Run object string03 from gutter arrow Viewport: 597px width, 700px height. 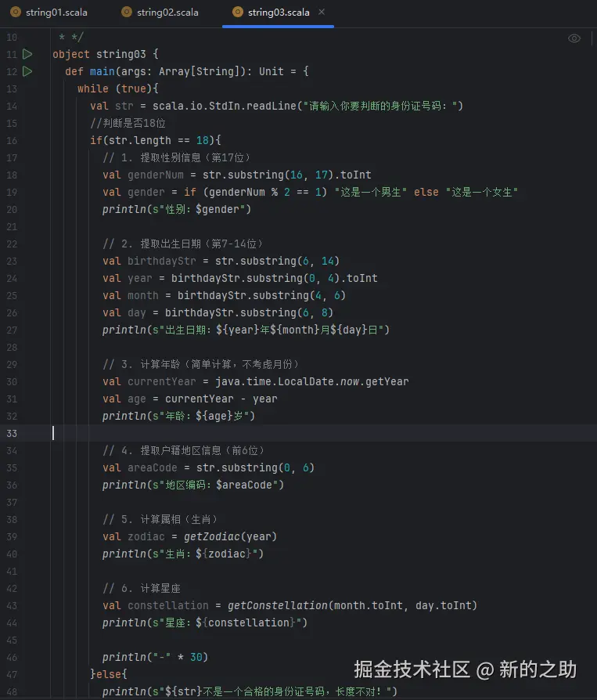click(27, 54)
